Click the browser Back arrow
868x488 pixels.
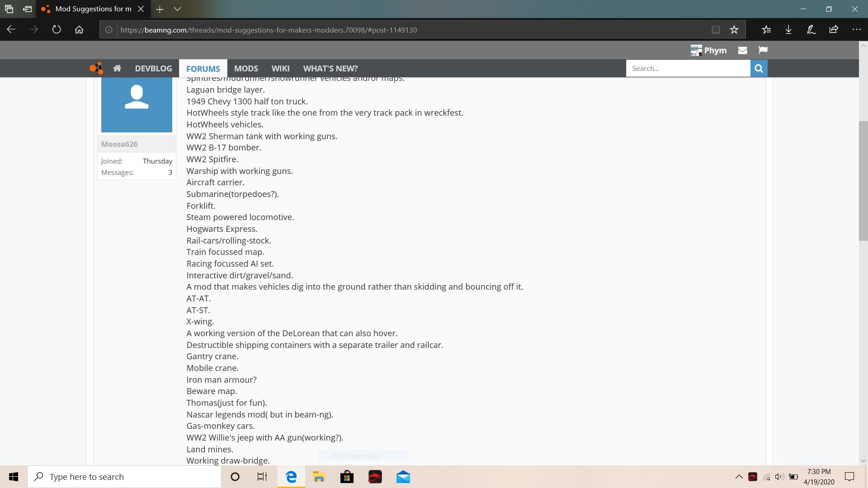point(11,30)
